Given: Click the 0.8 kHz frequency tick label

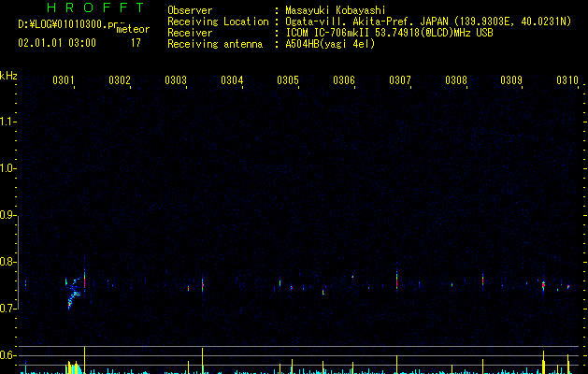Looking at the screenshot, I should pos(7,262).
